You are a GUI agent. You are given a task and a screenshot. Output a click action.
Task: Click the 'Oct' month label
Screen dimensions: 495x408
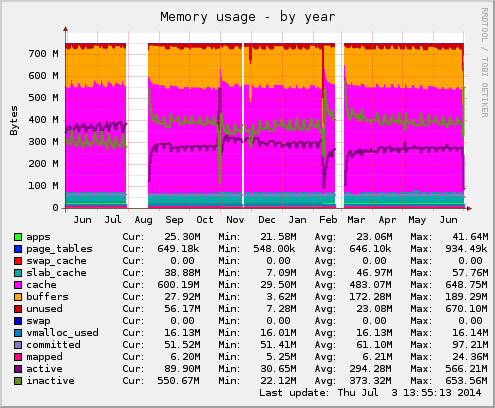[205, 220]
